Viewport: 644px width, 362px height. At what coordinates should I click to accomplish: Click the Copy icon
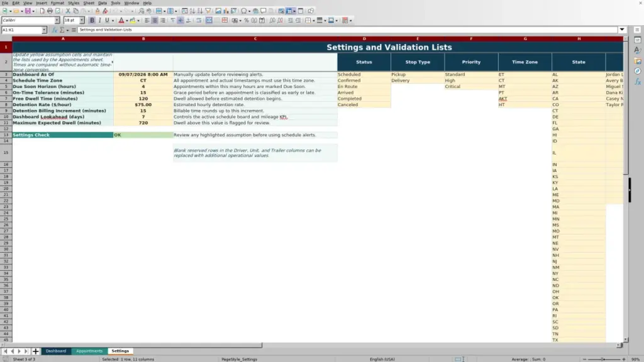tap(75, 11)
